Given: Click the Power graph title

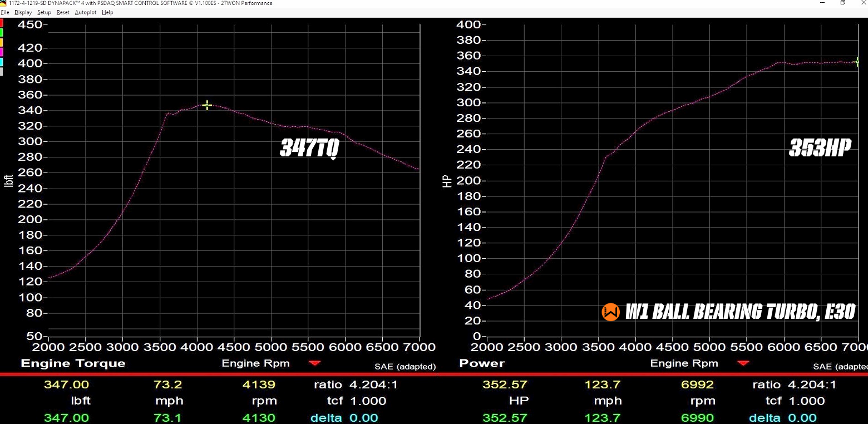Looking at the screenshot, I should (482, 363).
